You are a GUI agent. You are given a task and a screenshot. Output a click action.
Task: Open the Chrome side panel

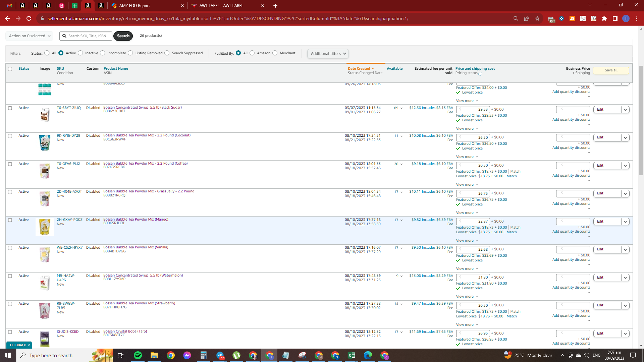[615, 18]
